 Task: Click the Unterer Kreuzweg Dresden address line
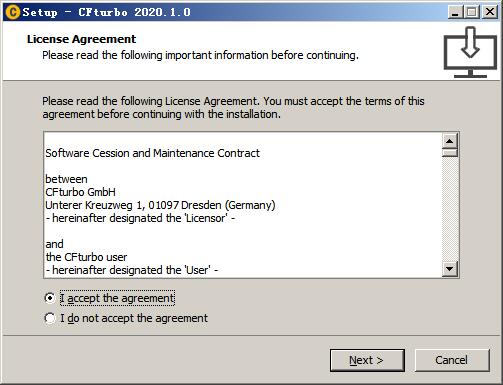(160, 205)
